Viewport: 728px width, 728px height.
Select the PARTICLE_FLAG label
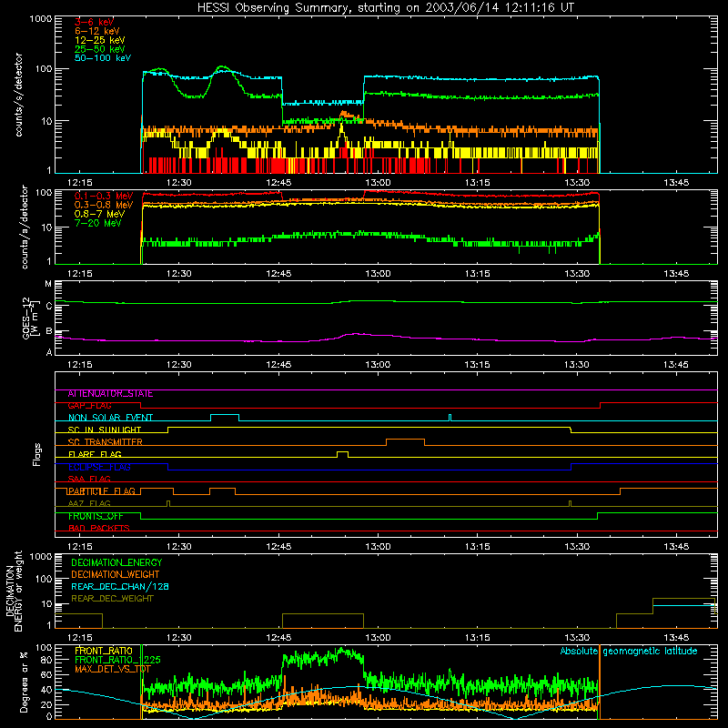coord(102,491)
